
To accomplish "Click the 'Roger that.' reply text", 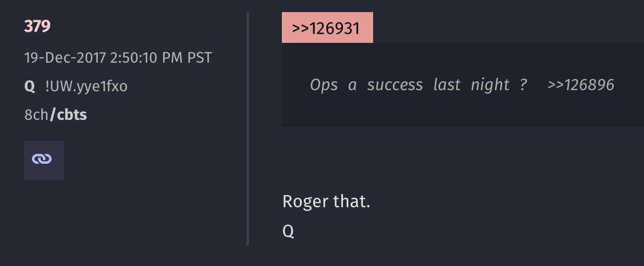I will point(326,201).
